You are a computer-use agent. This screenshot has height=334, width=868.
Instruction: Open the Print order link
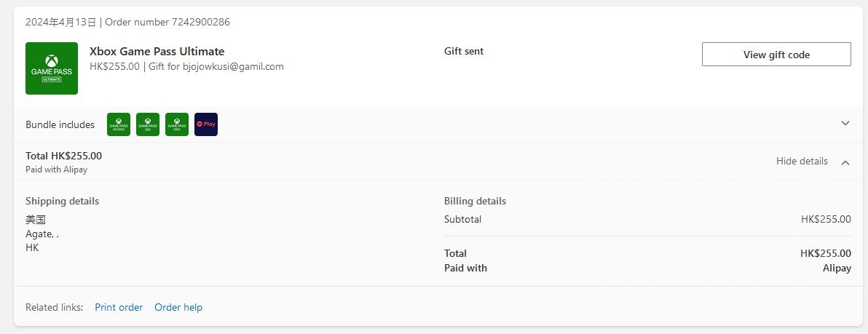(x=119, y=308)
